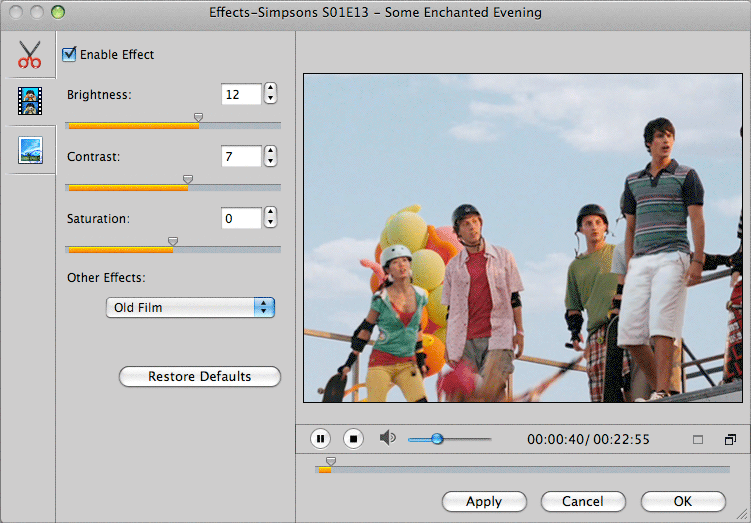Toggle the Enable Effect checkbox
Screen dimensions: 751x523
(x=69, y=54)
